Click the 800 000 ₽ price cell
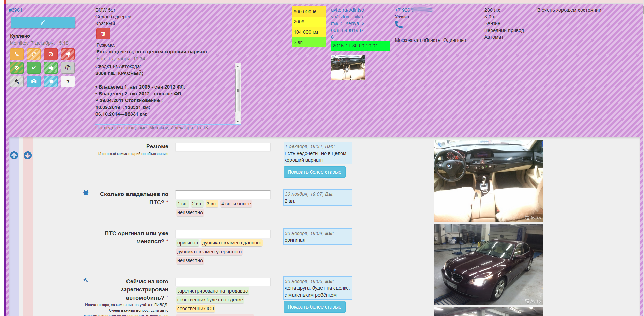The width and height of the screenshot is (644, 316). [x=309, y=12]
